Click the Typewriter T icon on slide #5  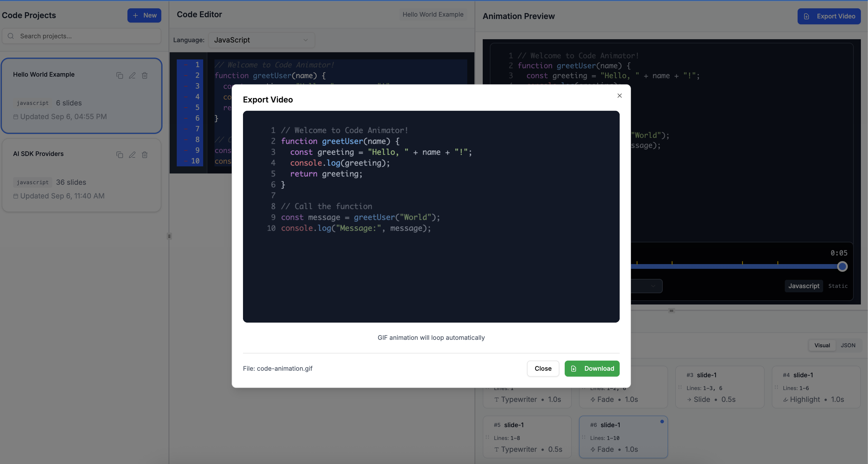tap(496, 449)
